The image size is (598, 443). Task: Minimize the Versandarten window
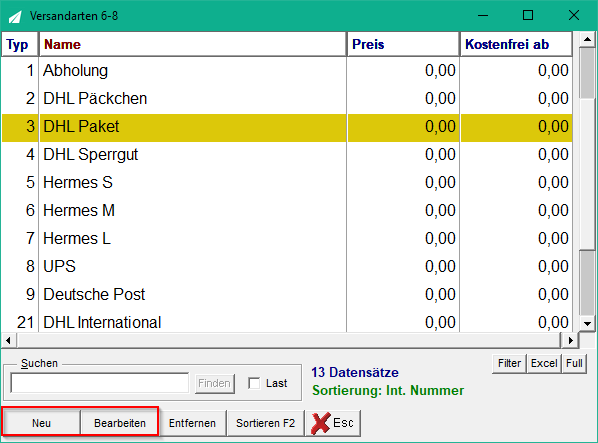(x=483, y=16)
